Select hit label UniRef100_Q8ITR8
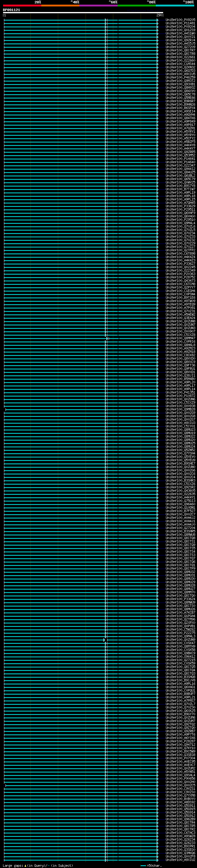 [180, 54]
